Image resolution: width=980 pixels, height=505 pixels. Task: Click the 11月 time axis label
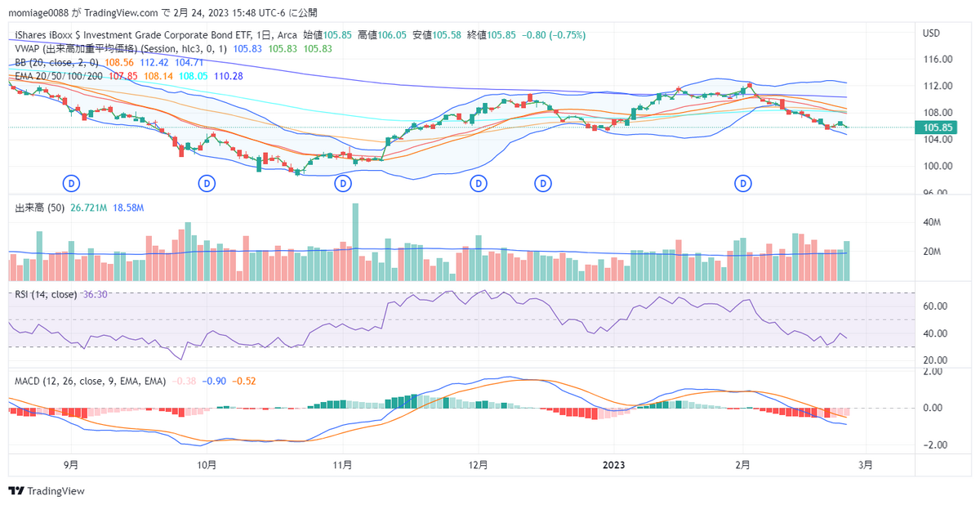pyautogui.click(x=343, y=464)
